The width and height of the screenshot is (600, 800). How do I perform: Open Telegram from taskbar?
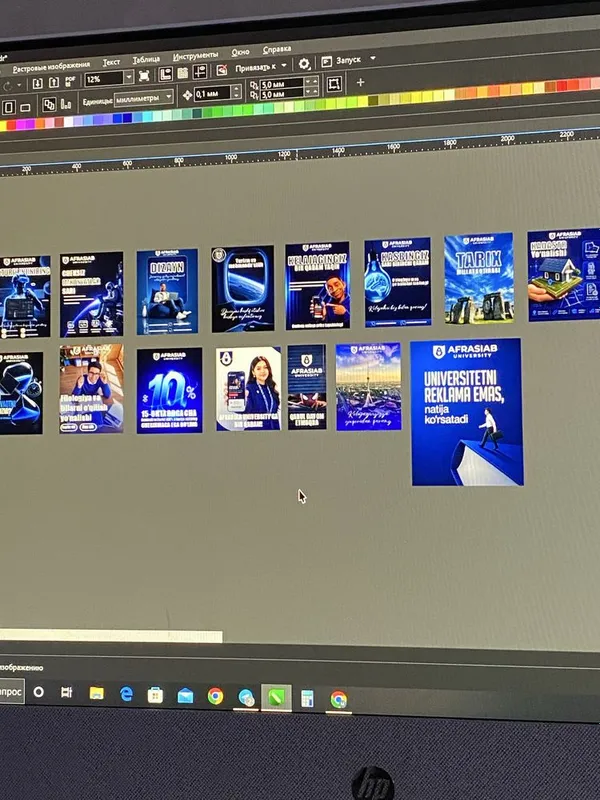click(246, 697)
